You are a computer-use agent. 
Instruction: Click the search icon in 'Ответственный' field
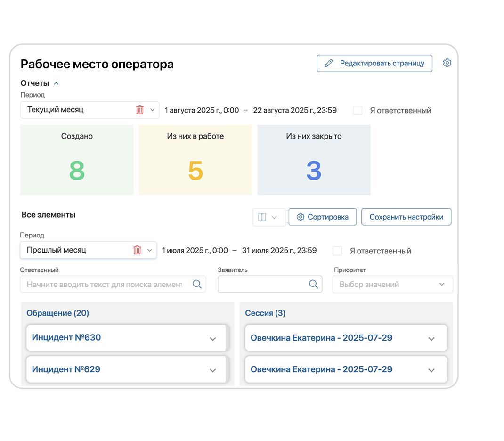coord(197,284)
